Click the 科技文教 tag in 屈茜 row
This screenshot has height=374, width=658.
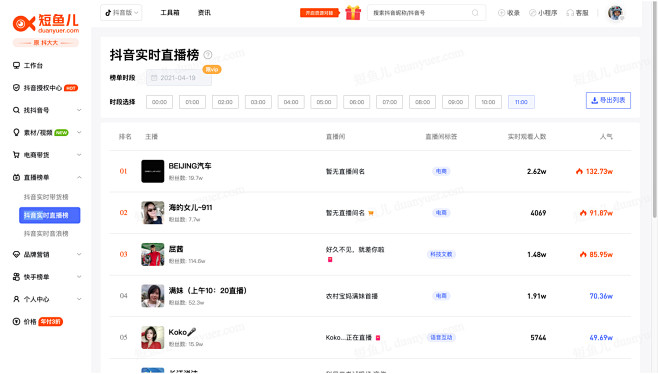pos(441,254)
